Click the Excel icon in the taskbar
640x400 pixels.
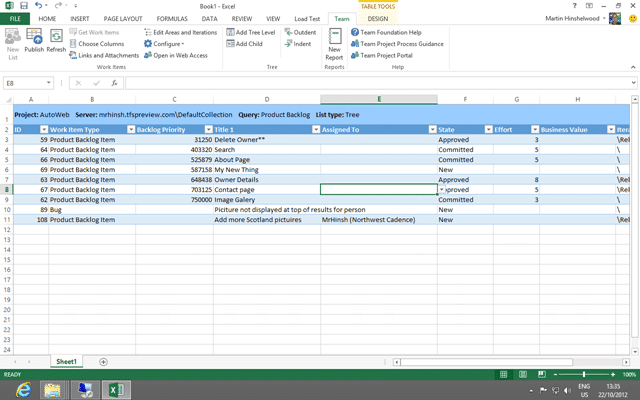pos(116,390)
